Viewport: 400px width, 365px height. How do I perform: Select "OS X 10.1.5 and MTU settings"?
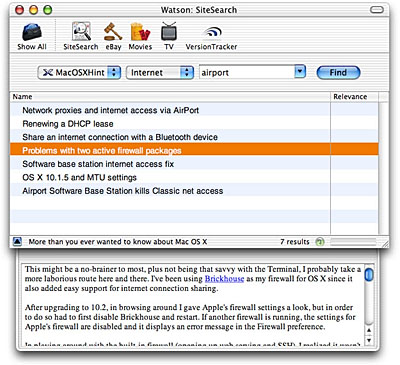click(194, 177)
